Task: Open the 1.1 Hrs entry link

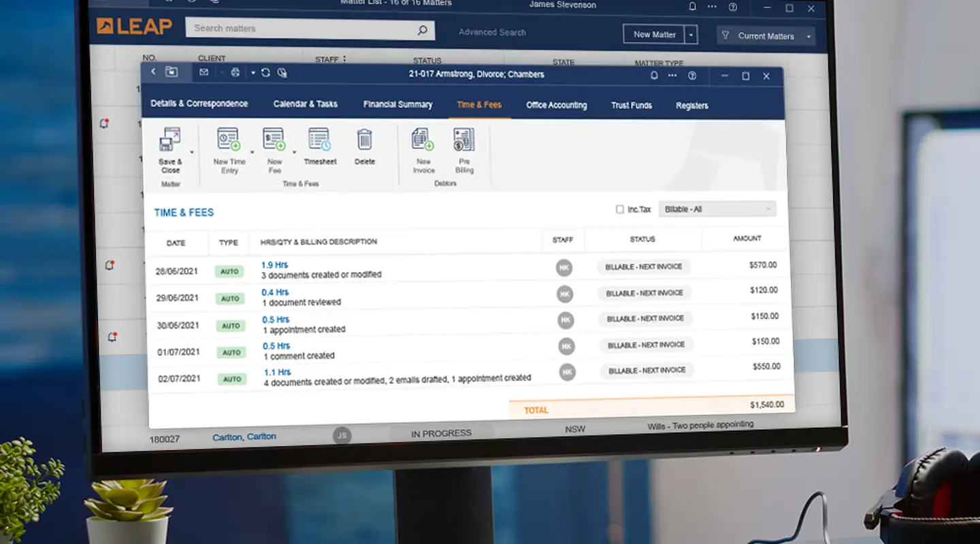Action: [277, 372]
